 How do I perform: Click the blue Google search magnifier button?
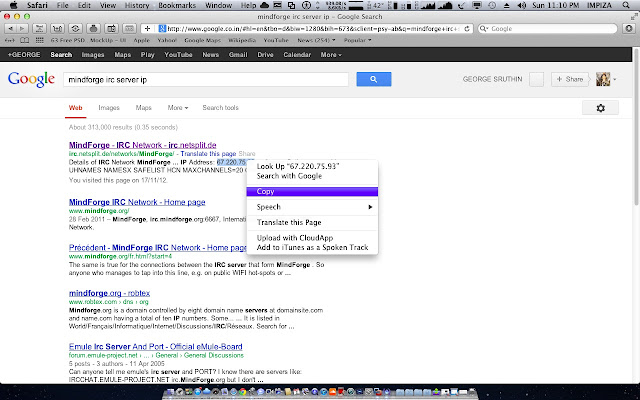[373, 79]
